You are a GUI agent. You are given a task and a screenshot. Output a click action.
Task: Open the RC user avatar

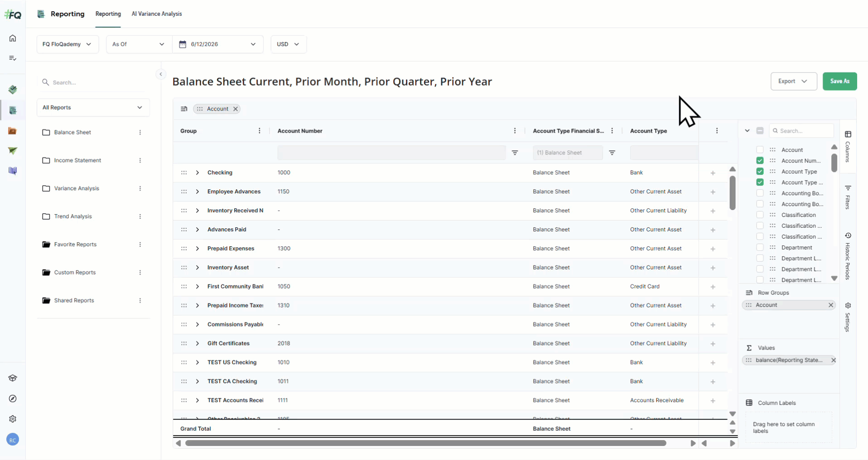coord(13,440)
